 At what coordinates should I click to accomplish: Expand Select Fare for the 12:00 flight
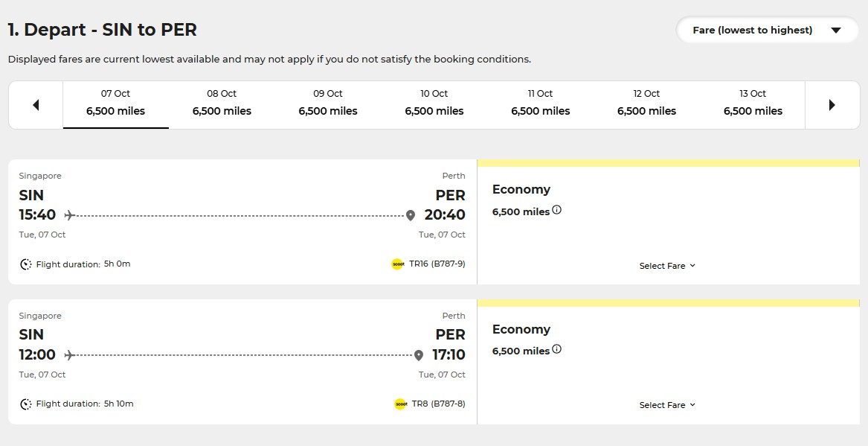click(667, 405)
